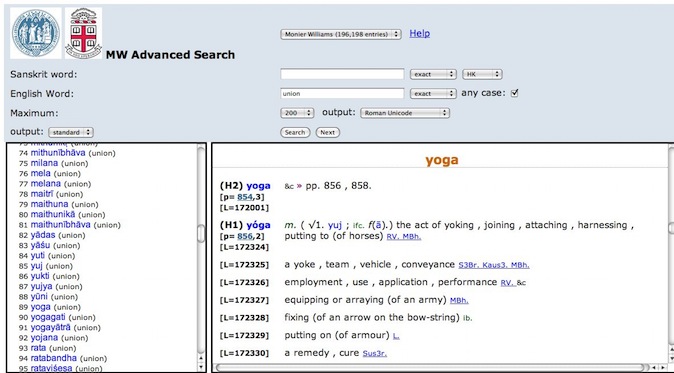Open the Roman Unicode output dropdown
The image size is (674, 373).
pos(405,113)
